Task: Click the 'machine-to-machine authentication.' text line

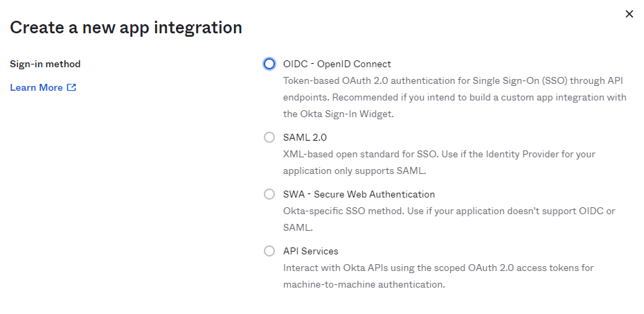Action: point(364,284)
